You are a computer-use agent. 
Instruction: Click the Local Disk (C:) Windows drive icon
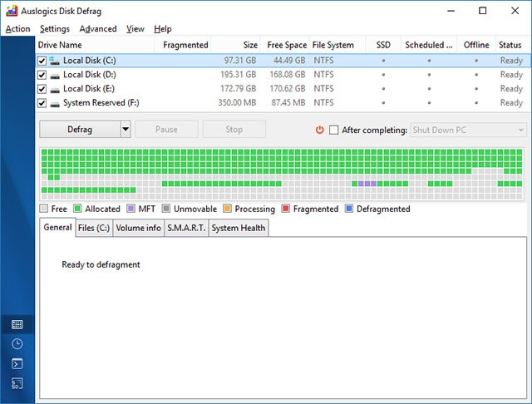pos(54,61)
